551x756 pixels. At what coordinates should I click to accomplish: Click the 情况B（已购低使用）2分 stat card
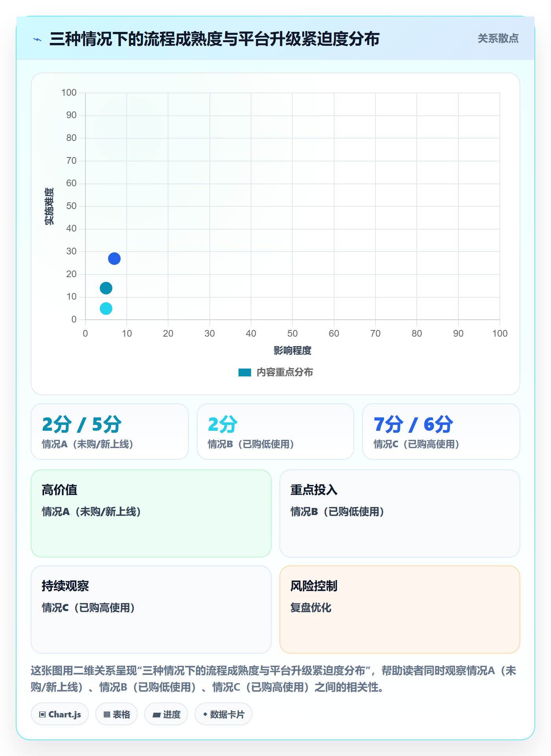pos(275,432)
